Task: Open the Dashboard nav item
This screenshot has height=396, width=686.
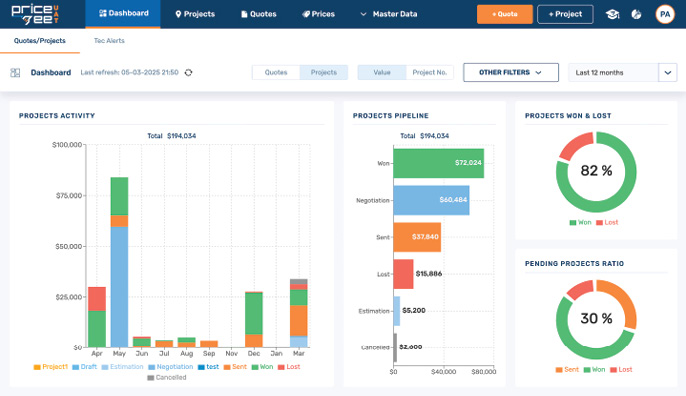Action: point(123,14)
